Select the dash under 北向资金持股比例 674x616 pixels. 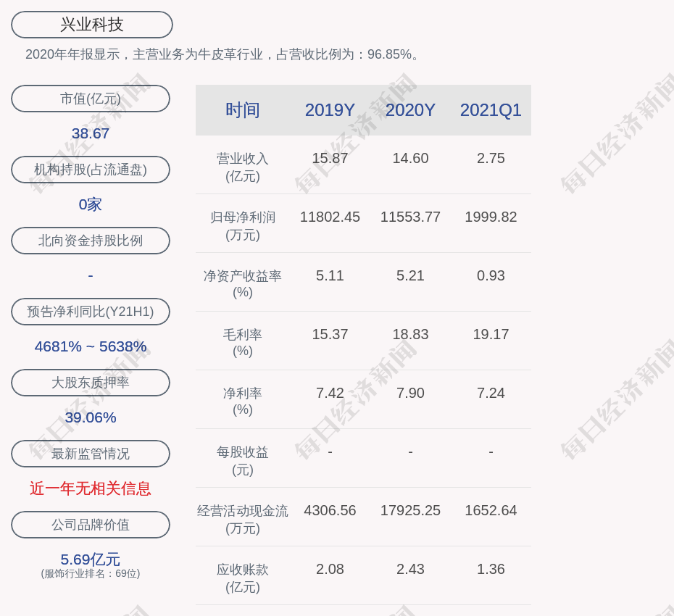click(x=91, y=275)
